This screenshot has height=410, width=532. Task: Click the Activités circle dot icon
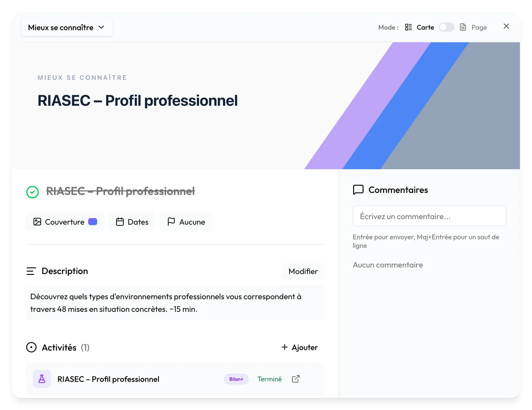(x=31, y=347)
